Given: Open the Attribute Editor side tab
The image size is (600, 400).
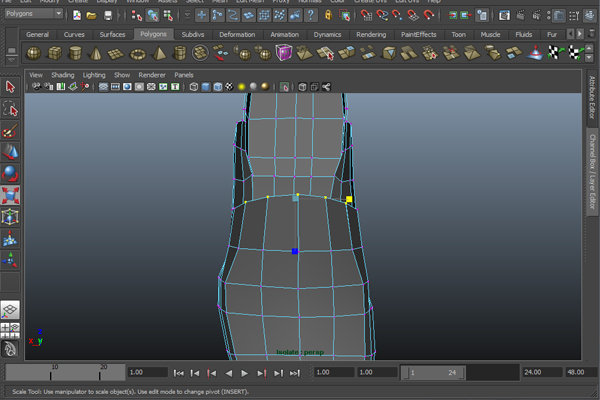Looking at the screenshot, I should (x=592, y=97).
